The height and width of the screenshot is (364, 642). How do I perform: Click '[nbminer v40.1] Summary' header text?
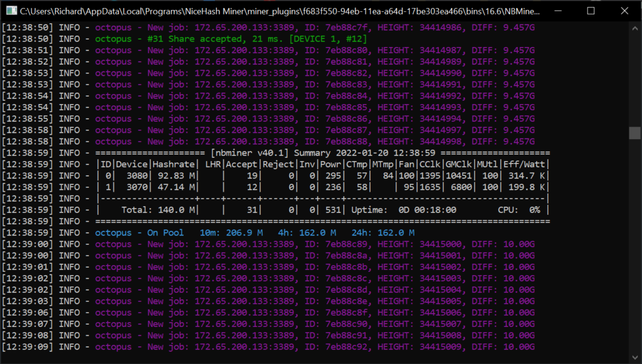click(270, 153)
